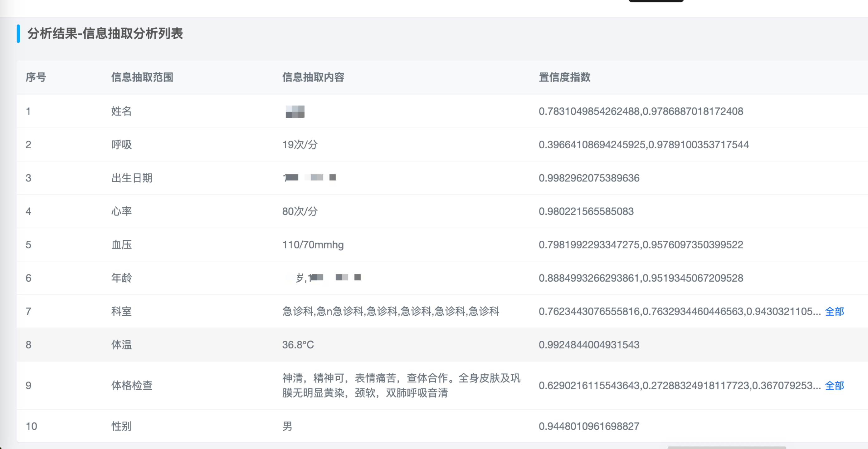Viewport: 868px width, 449px height.
Task: Click the 置信度指数 column header
Action: point(564,77)
